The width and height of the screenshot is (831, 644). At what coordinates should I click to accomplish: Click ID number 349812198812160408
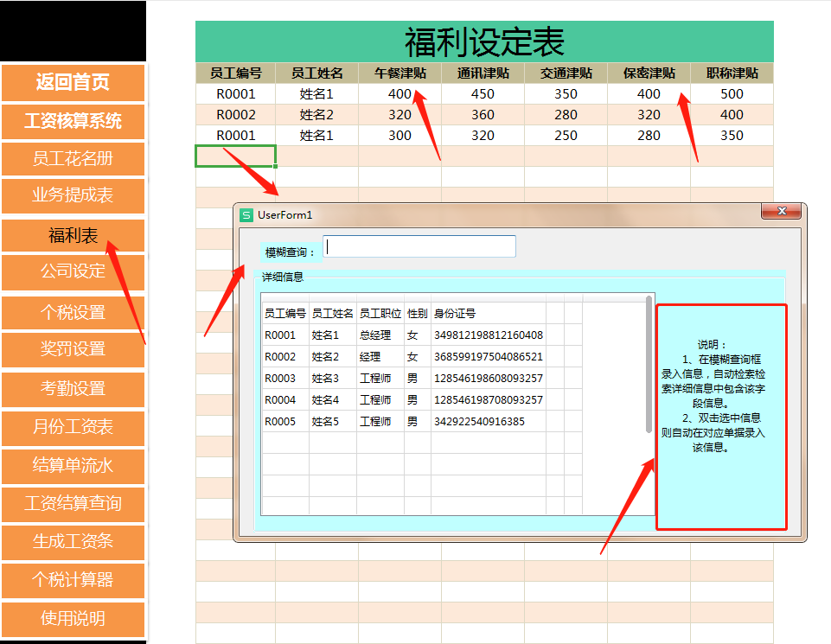488,335
